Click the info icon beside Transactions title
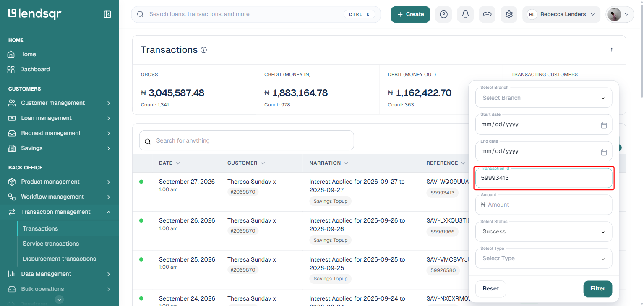The width and height of the screenshot is (644, 306). pos(204,50)
